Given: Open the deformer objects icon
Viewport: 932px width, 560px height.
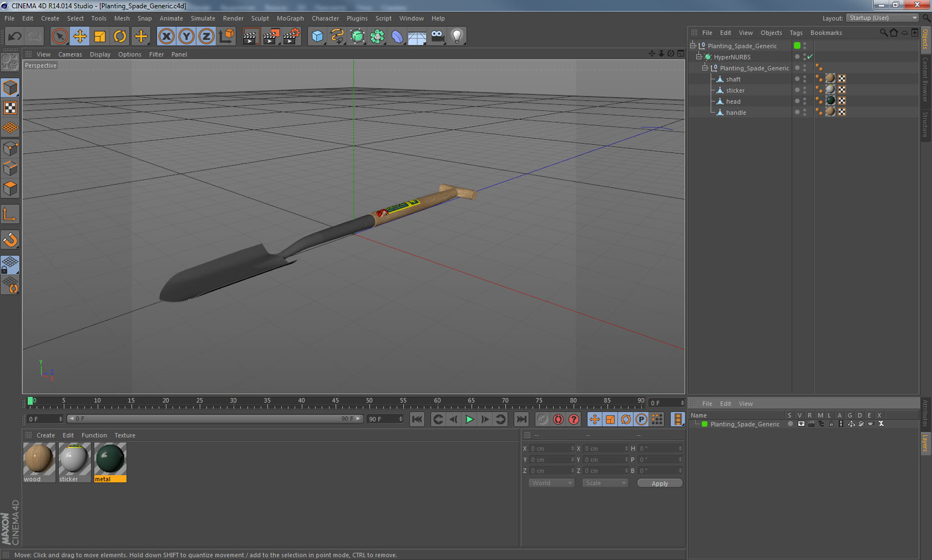Looking at the screenshot, I should point(397,37).
